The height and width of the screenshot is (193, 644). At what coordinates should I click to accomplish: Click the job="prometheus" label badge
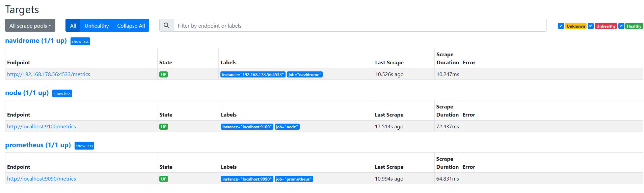294,179
